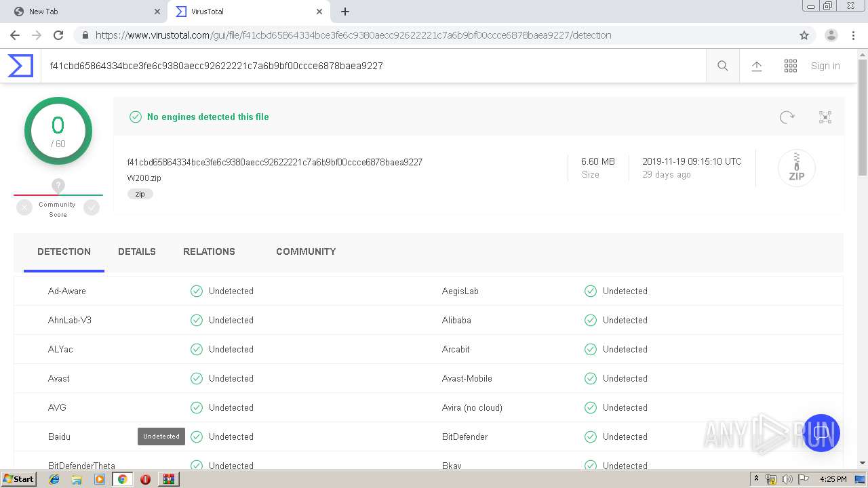Screen dimensions: 868x488
Task: Click the taskbar clock
Action: pos(833,479)
